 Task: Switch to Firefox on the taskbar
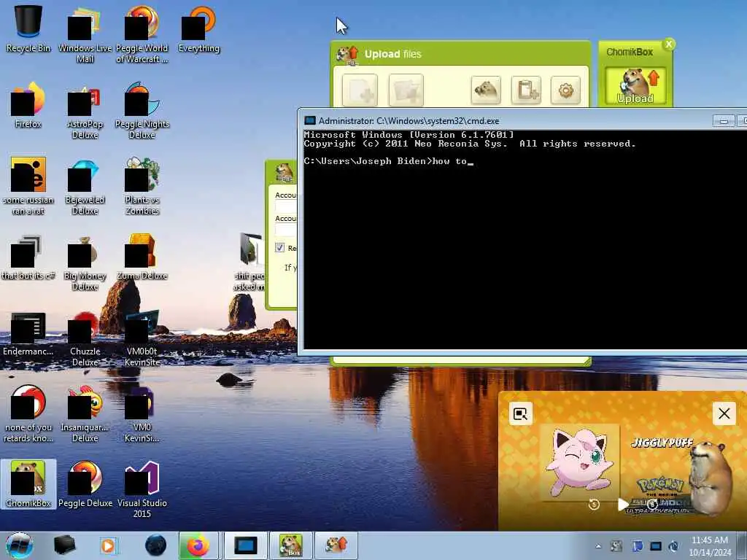198,545
